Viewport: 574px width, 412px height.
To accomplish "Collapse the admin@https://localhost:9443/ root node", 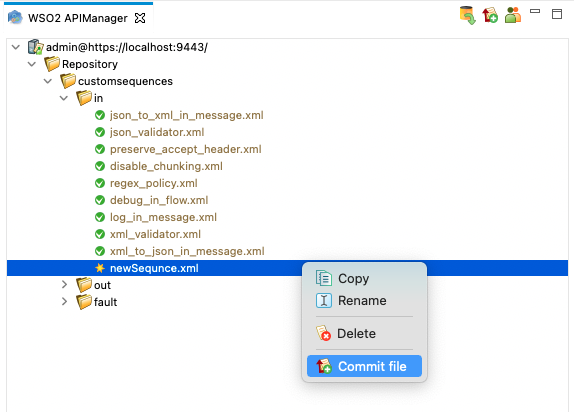I will 15,47.
